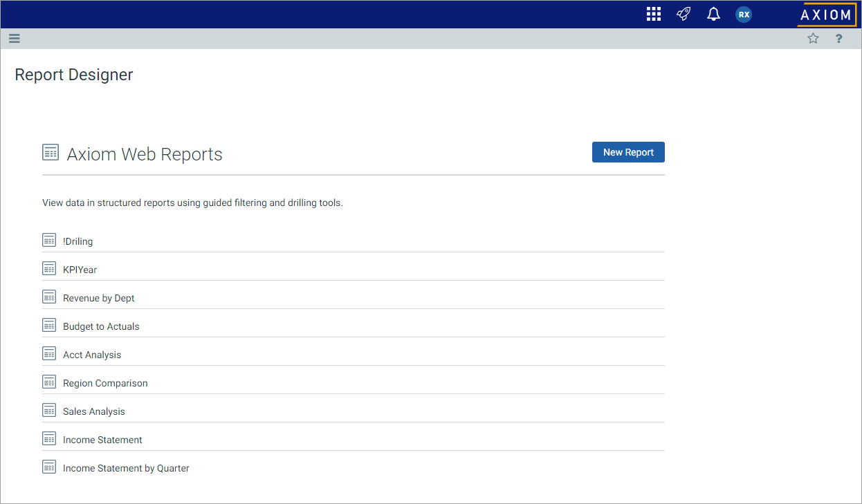This screenshot has width=862, height=504.
Task: Open the Revenue by Dept report
Action: point(99,298)
